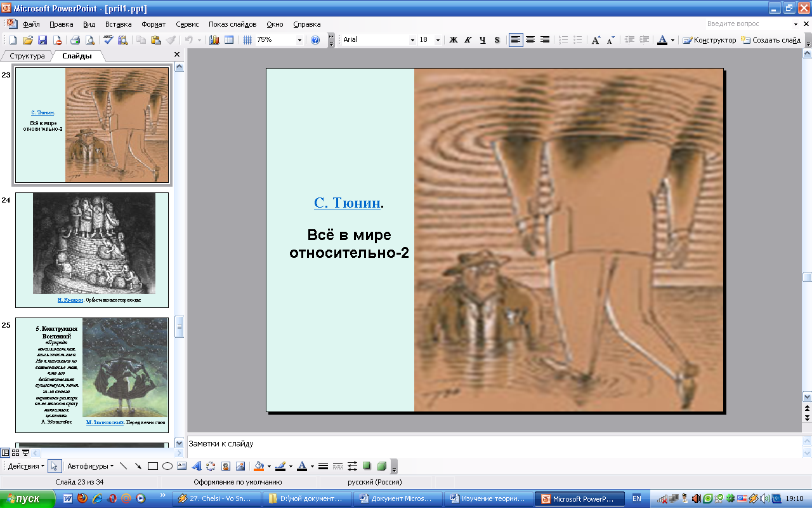Click the Increase Font Size icon
Screen dimensions: 812x508
[x=596, y=40]
